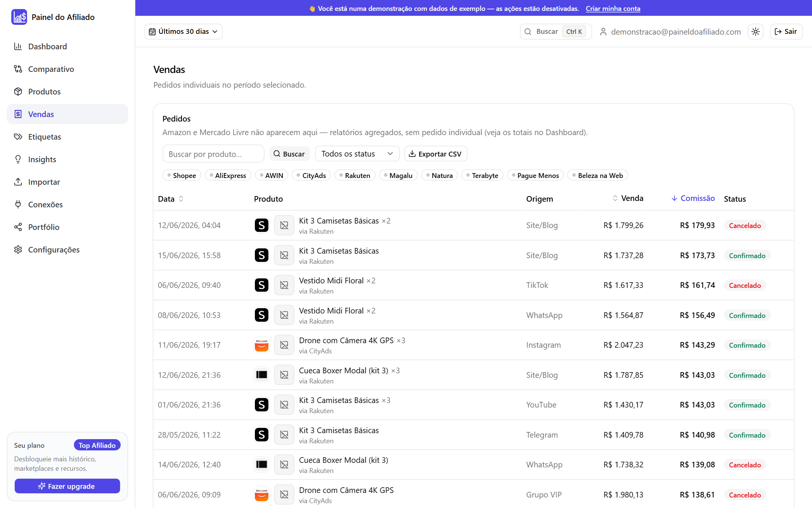Open the Todos os status dropdown
Screen dimensions: 812x508
point(357,154)
